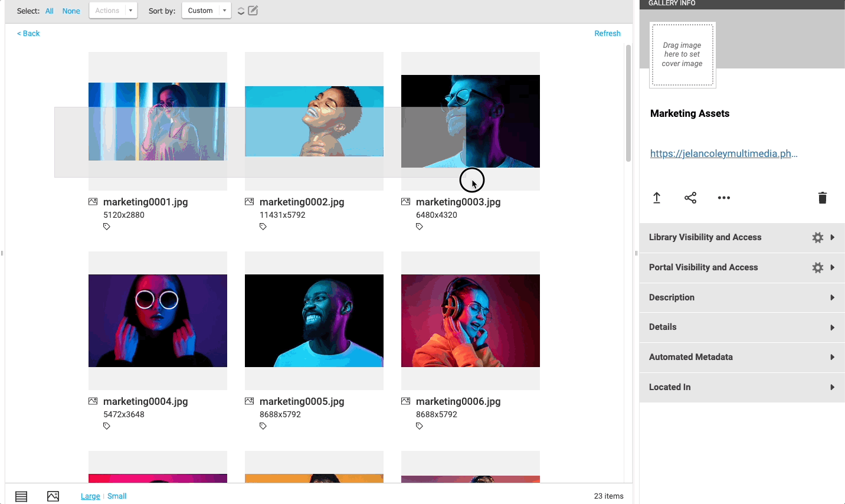Click the edit pencil icon in toolbar
This screenshot has width=845, height=504.
pyautogui.click(x=253, y=10)
